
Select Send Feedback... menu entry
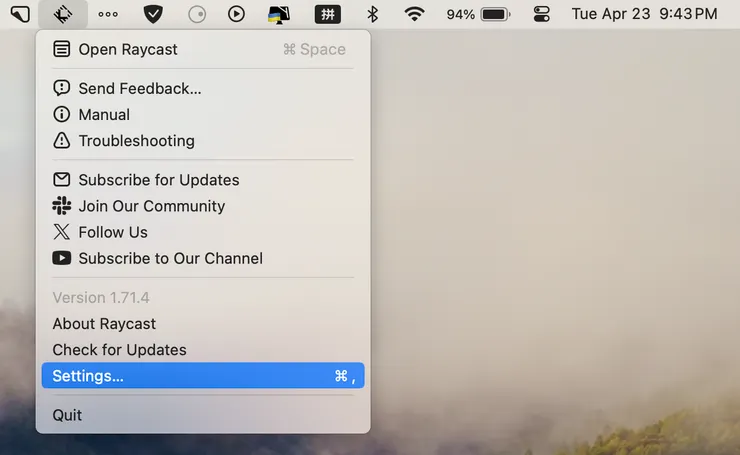(203, 88)
